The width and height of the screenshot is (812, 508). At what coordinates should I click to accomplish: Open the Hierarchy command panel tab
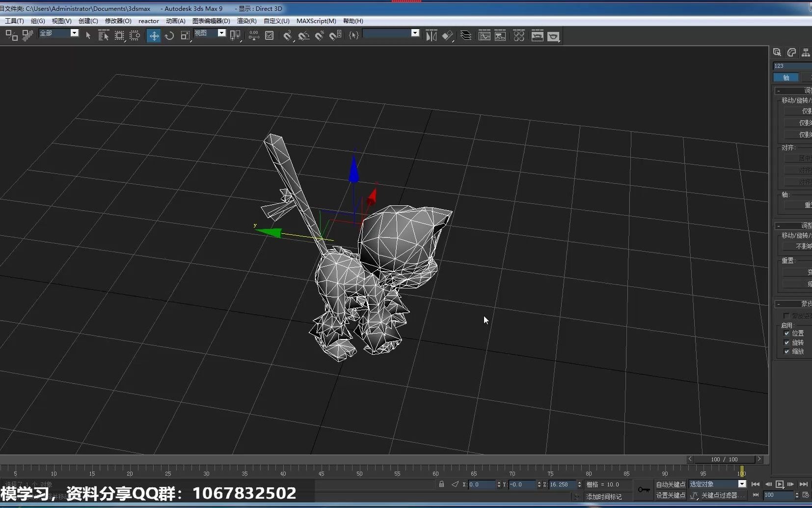pyautogui.click(x=806, y=53)
